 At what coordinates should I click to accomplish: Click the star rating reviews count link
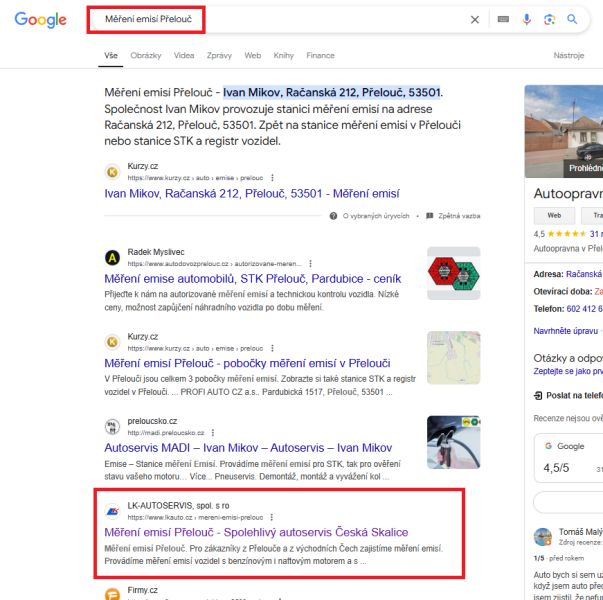(x=596, y=234)
